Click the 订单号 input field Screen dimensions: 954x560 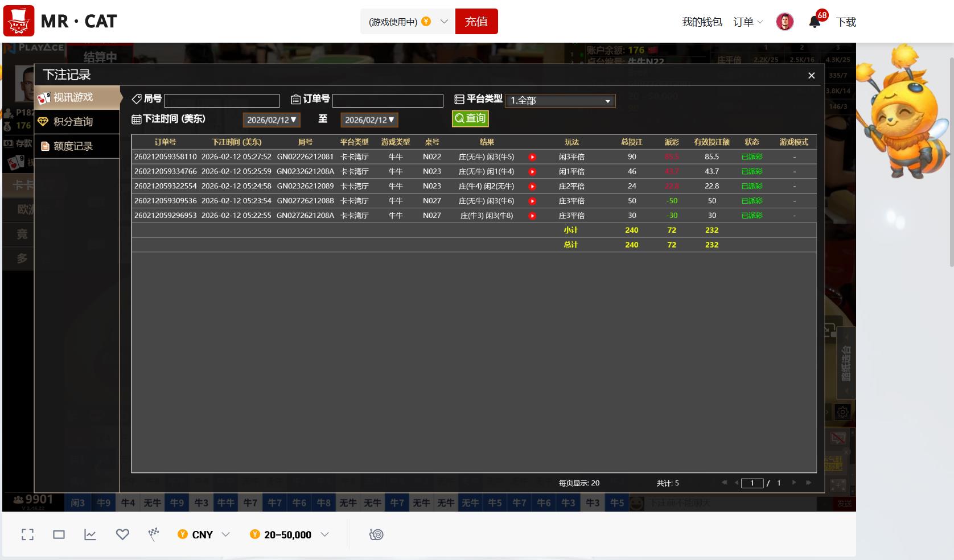[388, 101]
